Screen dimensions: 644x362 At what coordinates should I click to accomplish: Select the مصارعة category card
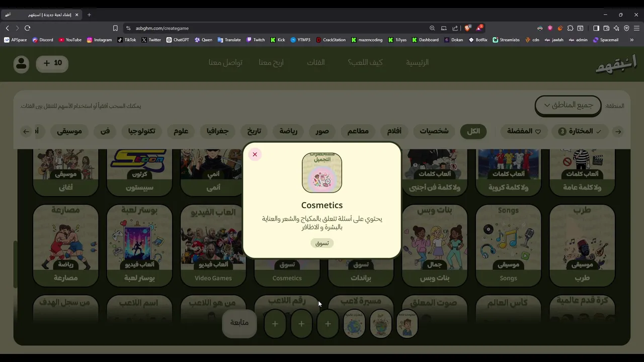point(66,245)
